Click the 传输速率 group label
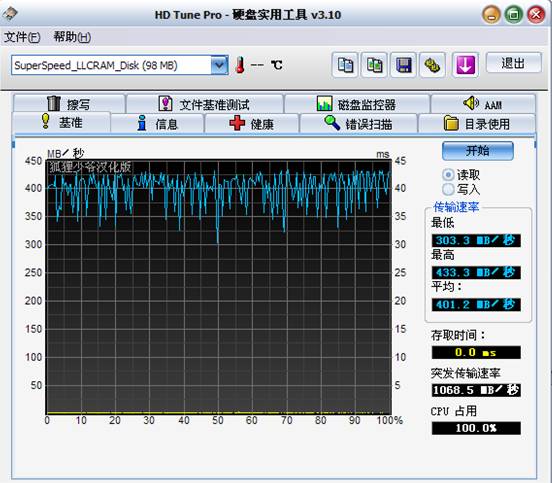 click(456, 207)
